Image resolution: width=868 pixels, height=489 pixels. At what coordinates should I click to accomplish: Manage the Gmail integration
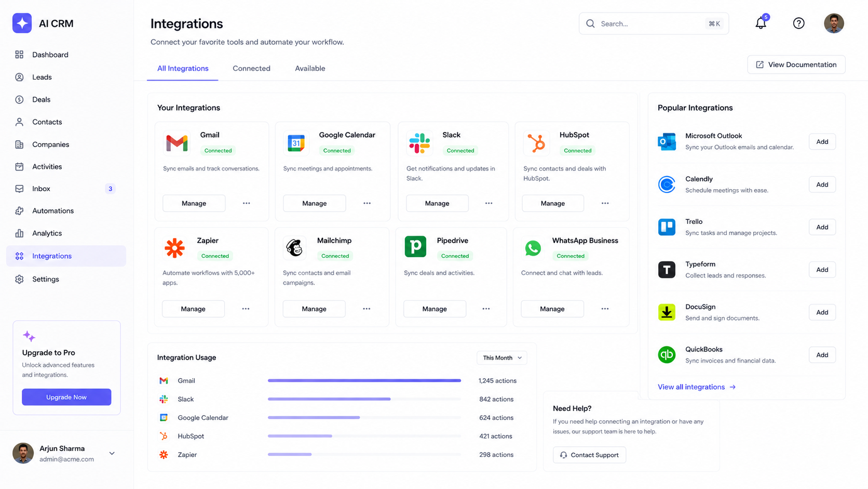194,203
